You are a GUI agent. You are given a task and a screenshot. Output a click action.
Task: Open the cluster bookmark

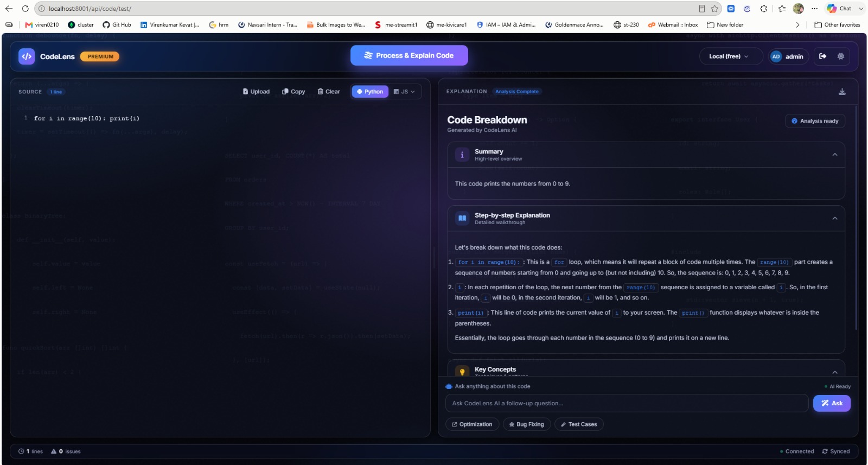pyautogui.click(x=81, y=25)
